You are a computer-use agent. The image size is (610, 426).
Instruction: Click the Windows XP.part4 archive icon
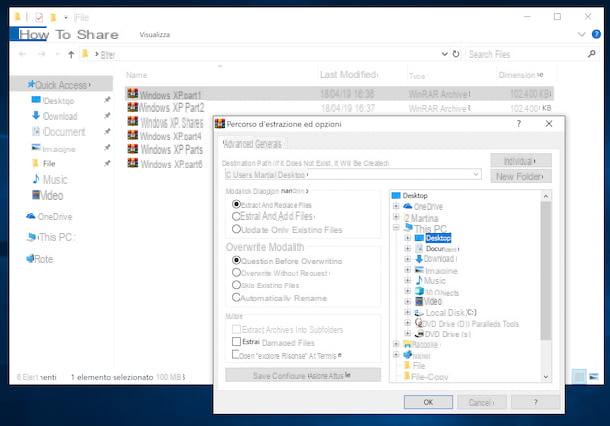point(133,135)
